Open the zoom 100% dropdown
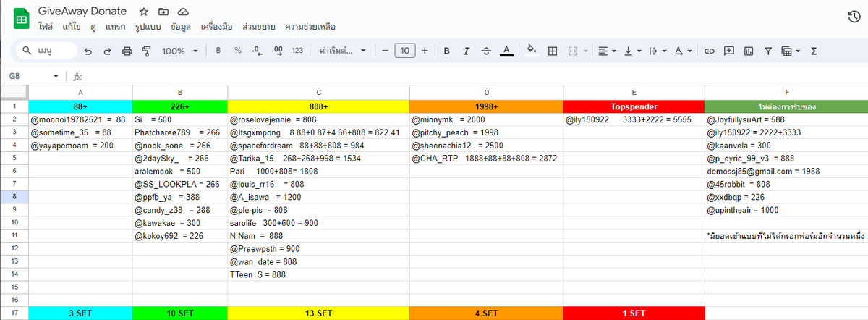 pos(180,51)
